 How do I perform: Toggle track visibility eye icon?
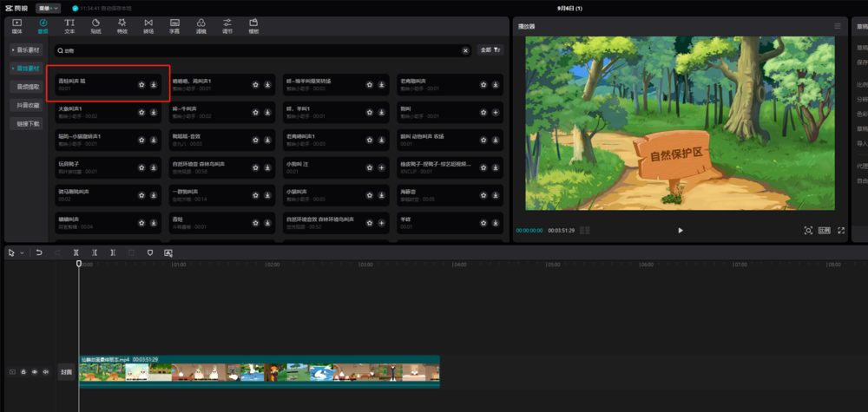pyautogui.click(x=35, y=372)
